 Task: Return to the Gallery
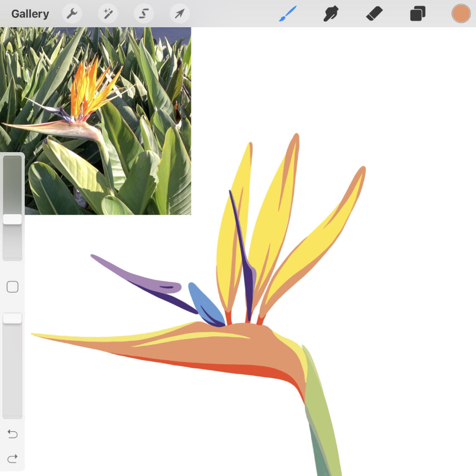[30, 14]
